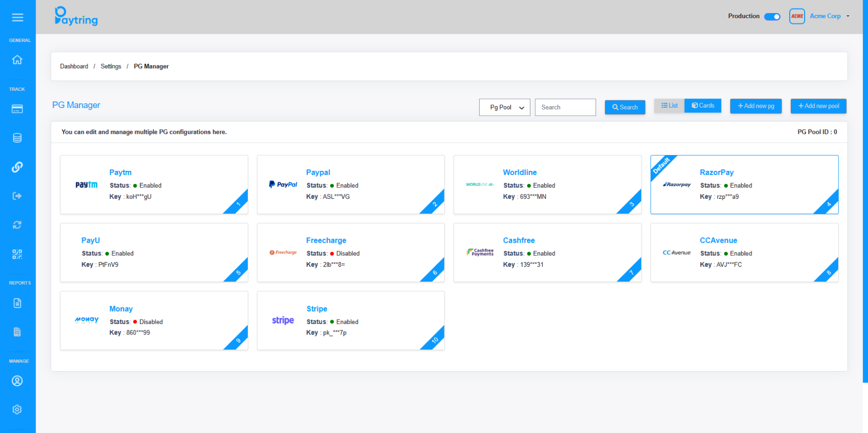The image size is (868, 433).
Task: Open the Stripe gateway title
Action: pos(317,309)
